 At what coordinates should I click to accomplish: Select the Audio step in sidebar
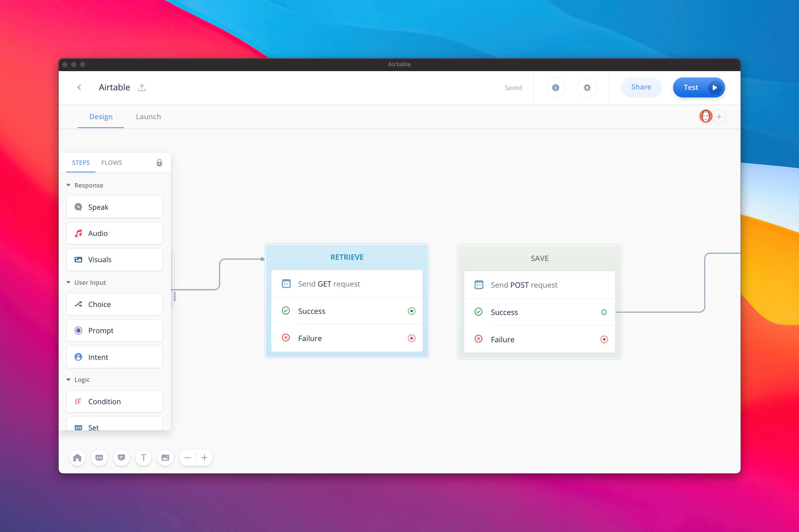click(x=114, y=233)
